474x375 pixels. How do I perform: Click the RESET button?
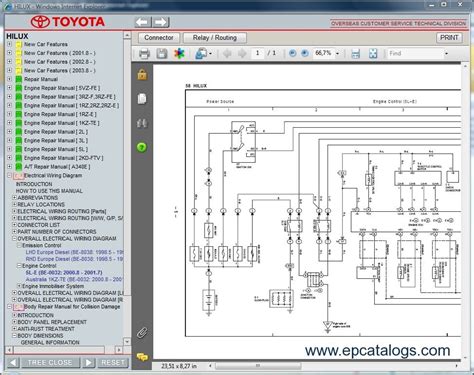point(113,362)
